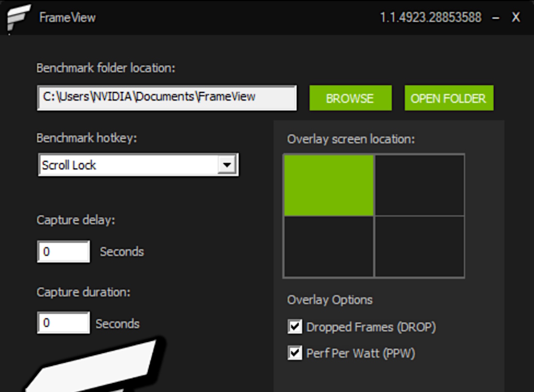Click the Scroll Lock hotkey combo box
Viewport: 534px width, 392px height.
pos(128,165)
